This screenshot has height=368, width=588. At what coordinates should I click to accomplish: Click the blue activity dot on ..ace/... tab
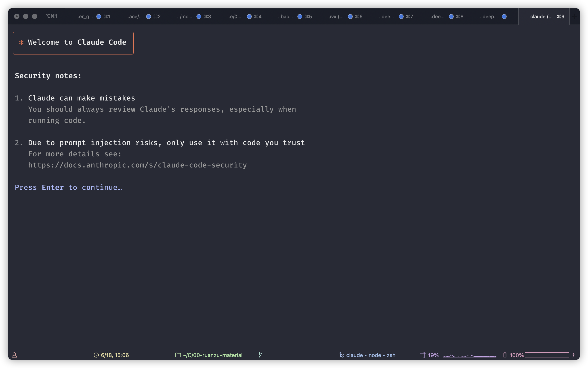pos(148,17)
